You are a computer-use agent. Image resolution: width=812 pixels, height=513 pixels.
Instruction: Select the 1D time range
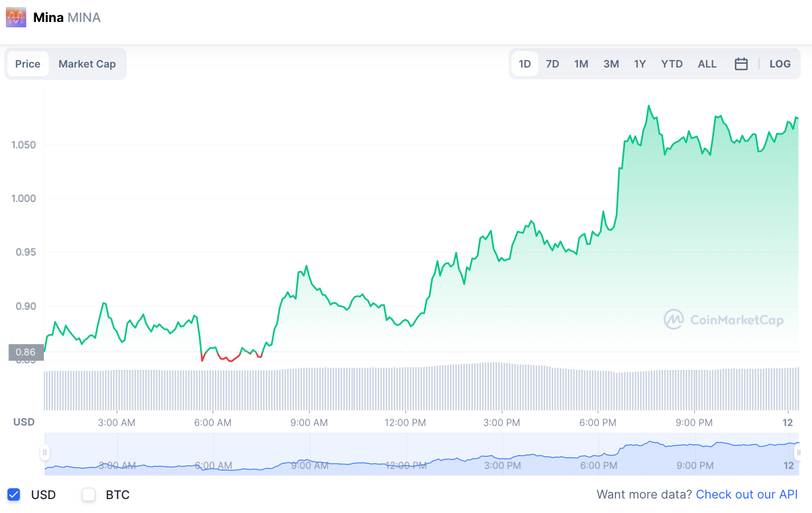(525, 64)
